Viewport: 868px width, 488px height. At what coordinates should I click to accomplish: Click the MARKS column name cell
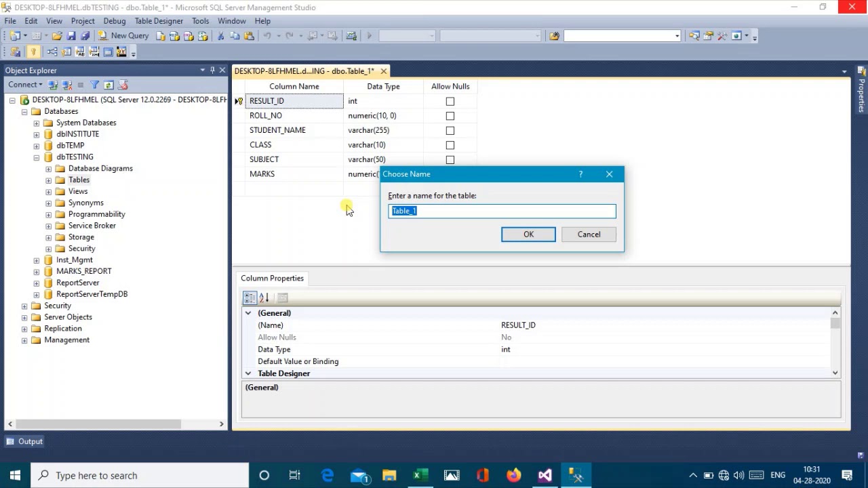tap(294, 174)
